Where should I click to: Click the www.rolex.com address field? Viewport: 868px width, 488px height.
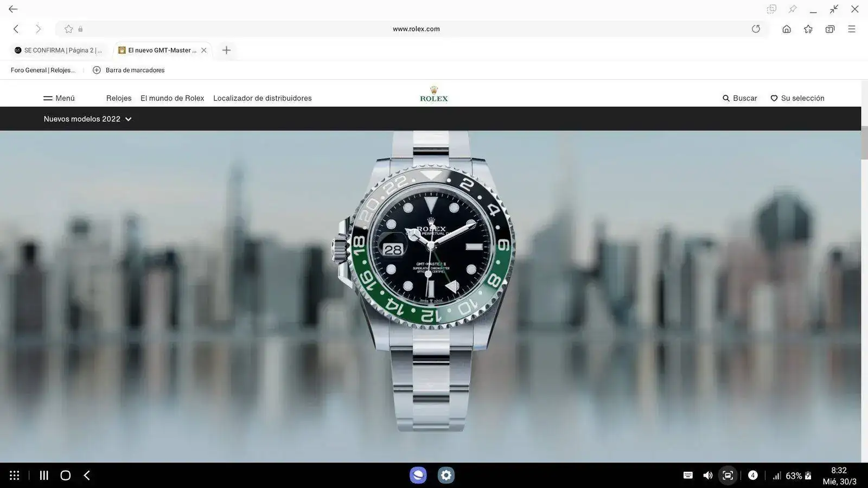[x=416, y=29]
